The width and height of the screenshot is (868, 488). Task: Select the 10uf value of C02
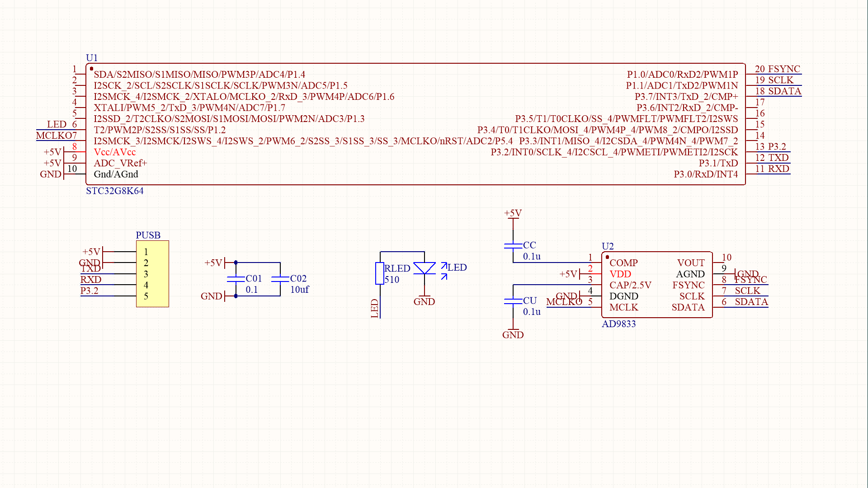(299, 290)
